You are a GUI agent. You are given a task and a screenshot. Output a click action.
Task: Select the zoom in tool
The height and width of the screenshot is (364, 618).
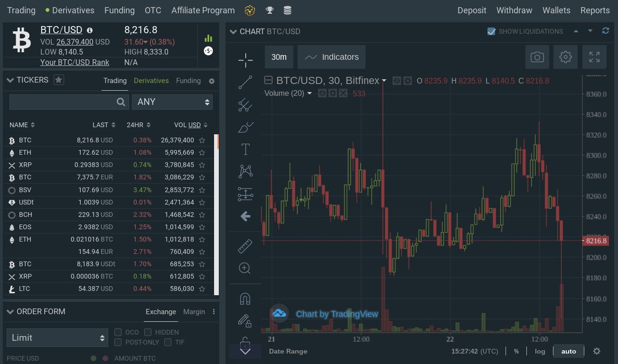click(x=245, y=268)
